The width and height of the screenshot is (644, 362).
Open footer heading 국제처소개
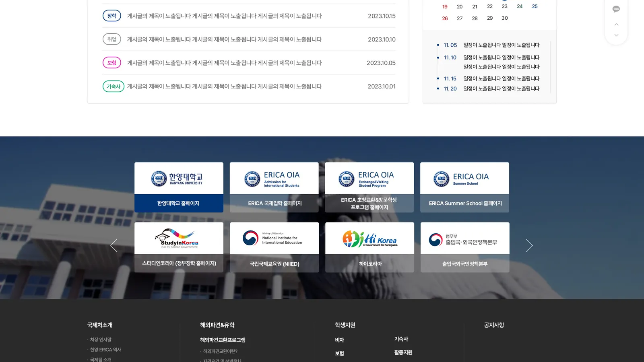[100, 325]
